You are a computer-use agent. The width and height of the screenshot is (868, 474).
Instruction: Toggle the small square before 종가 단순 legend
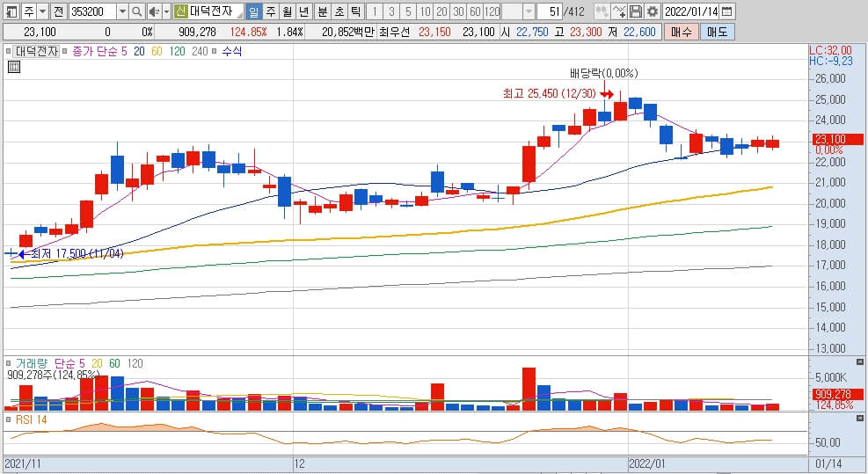(65, 52)
